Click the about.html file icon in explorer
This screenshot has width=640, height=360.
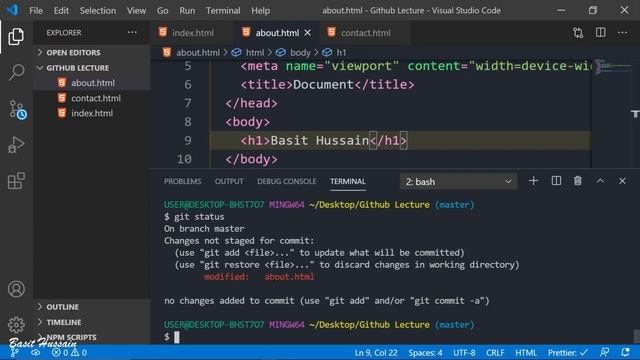tap(62, 83)
